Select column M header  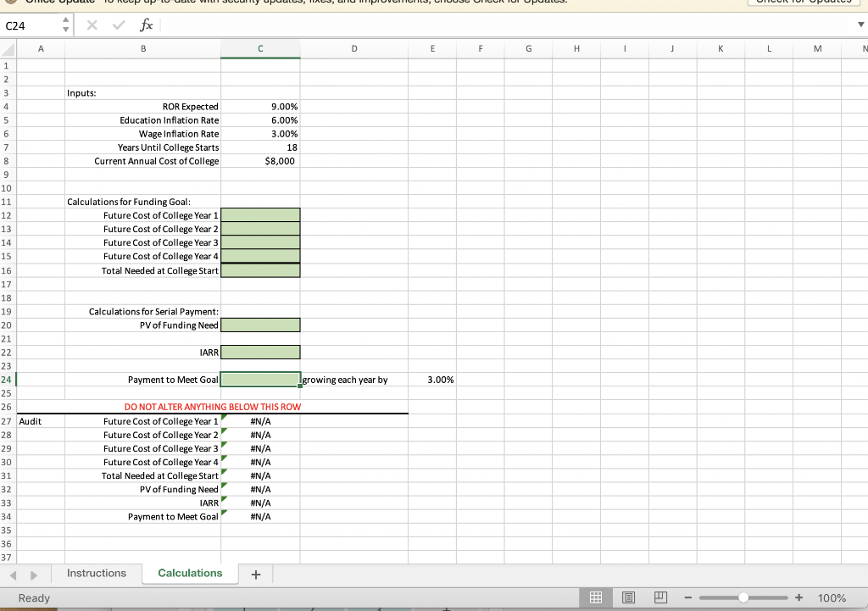817,48
